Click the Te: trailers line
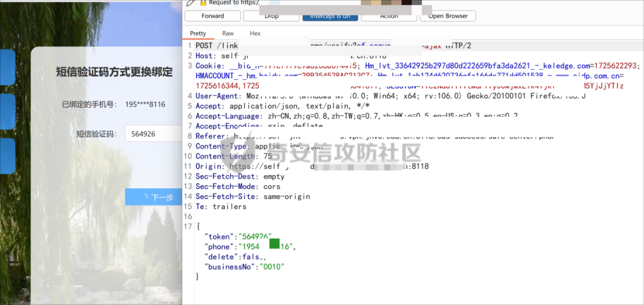 point(221,207)
